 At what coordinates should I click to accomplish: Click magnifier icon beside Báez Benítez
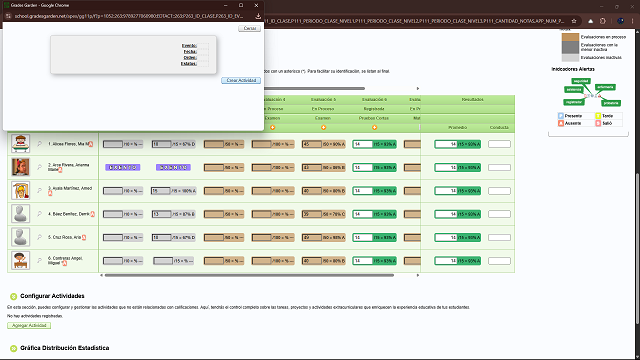coord(40,214)
